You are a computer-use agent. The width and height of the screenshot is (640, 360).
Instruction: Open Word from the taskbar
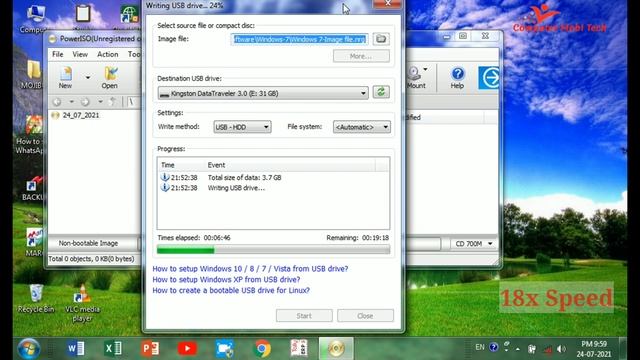pos(76,349)
